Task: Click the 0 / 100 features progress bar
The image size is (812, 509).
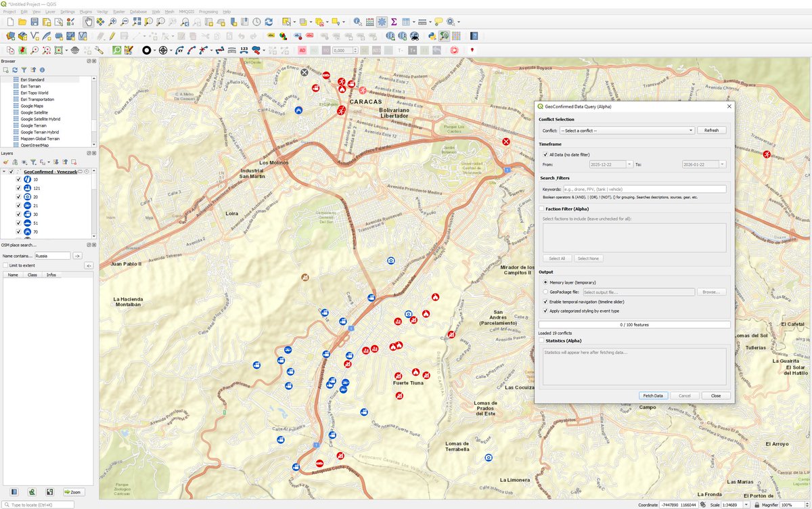Action: click(x=634, y=325)
